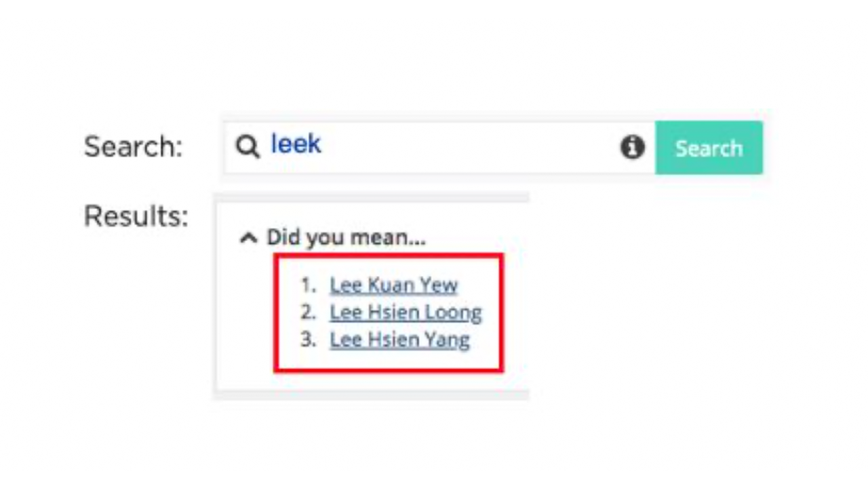Image resolution: width=868 pixels, height=488 pixels.
Task: Choose the Lee Hsien Yang suggestion link
Action: 399,340
